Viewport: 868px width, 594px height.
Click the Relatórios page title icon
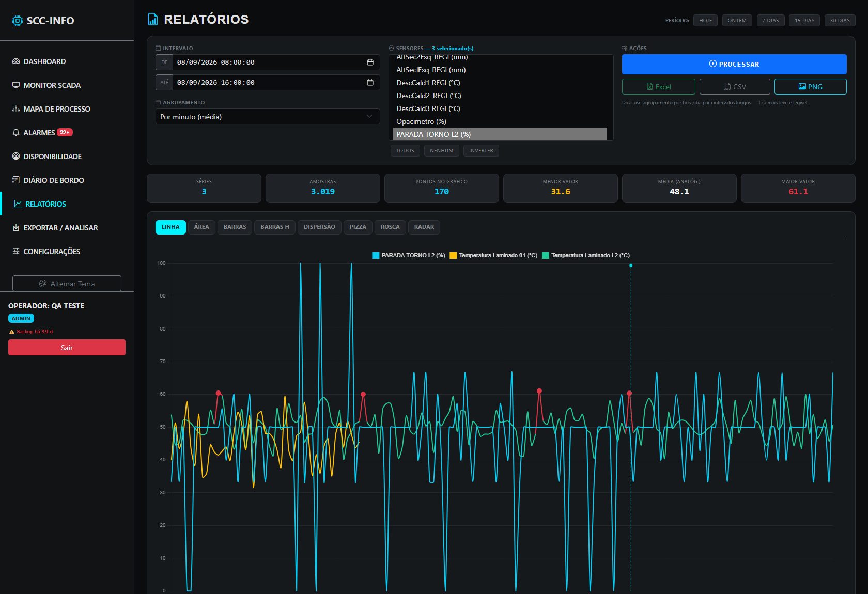(x=153, y=20)
